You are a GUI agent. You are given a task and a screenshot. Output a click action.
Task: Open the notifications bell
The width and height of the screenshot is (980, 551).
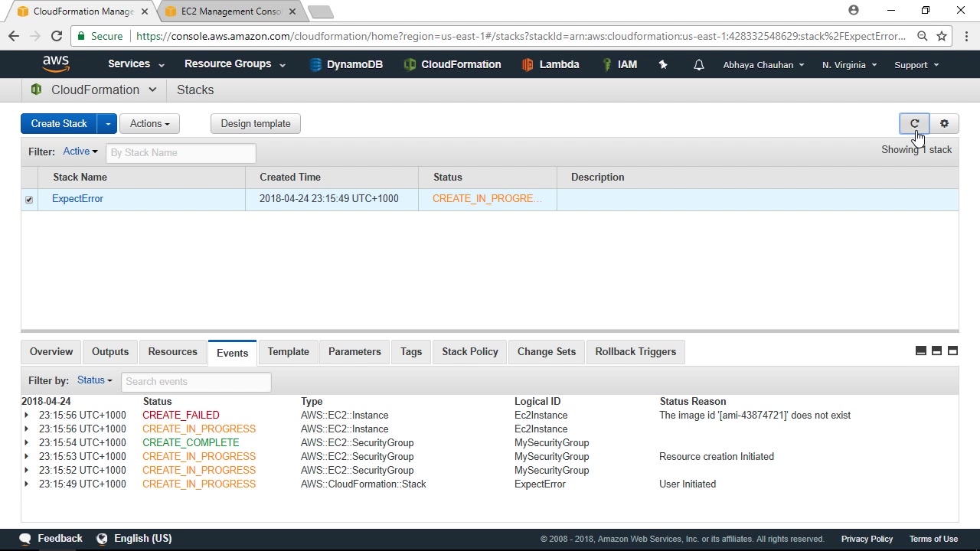point(698,65)
